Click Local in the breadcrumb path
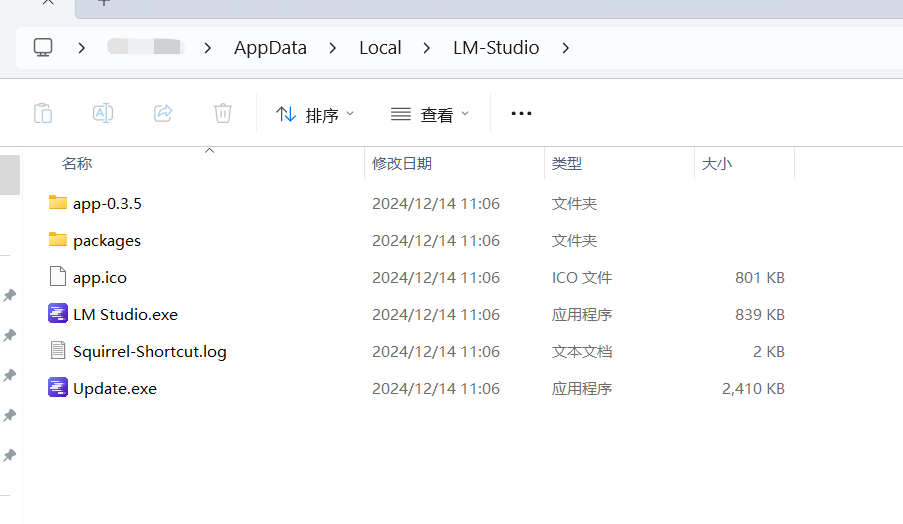The image size is (903, 524). [x=380, y=48]
